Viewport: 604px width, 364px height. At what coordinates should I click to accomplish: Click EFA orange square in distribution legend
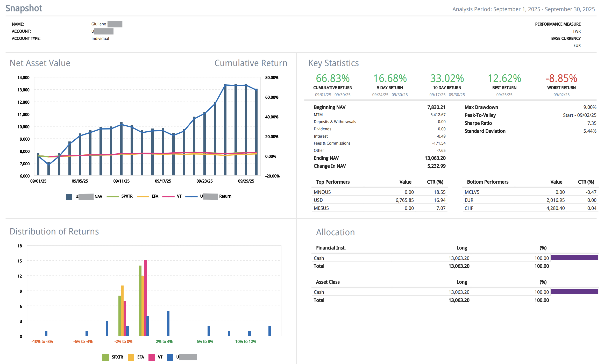pos(131,357)
